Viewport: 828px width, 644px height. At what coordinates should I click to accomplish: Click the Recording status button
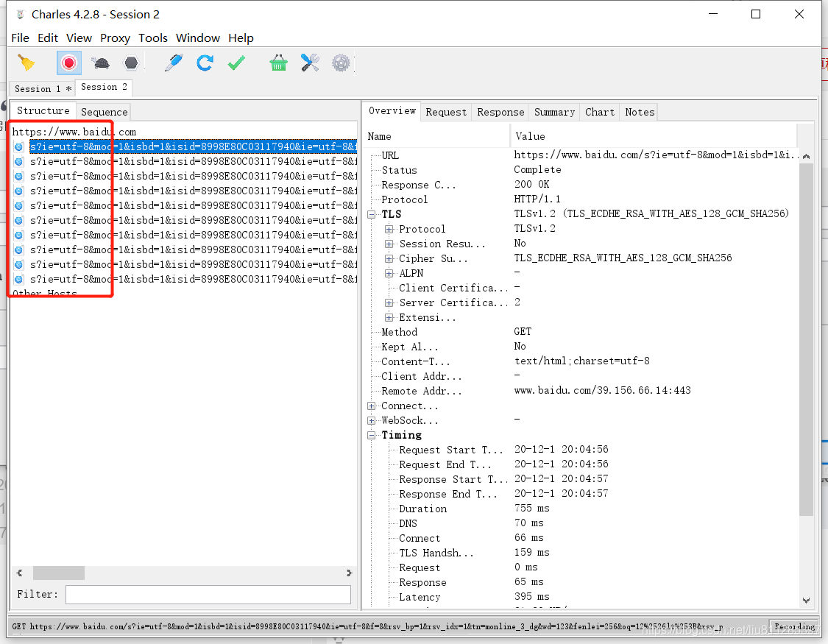pyautogui.click(x=794, y=626)
